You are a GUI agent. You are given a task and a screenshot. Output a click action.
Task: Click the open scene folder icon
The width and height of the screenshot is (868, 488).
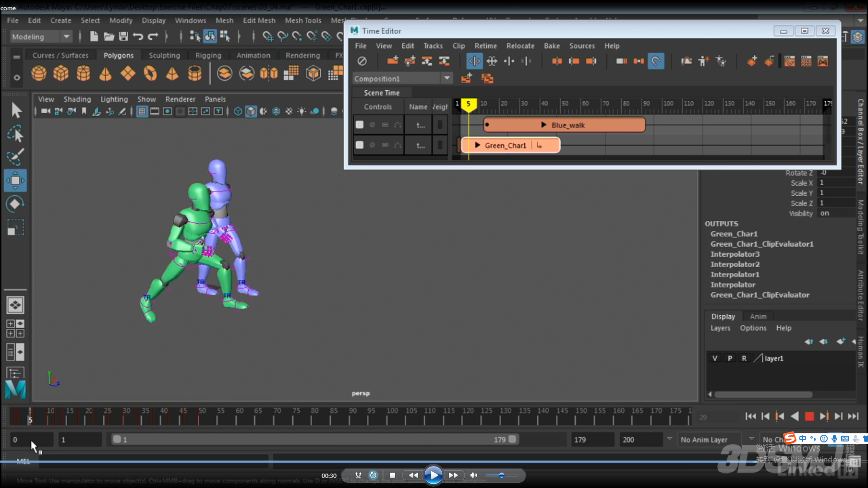coord(109,36)
